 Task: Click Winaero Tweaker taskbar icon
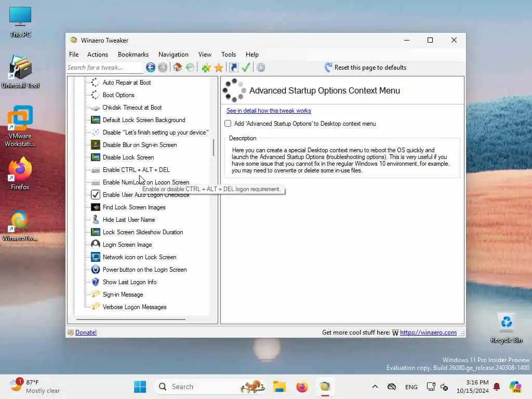pos(325,387)
